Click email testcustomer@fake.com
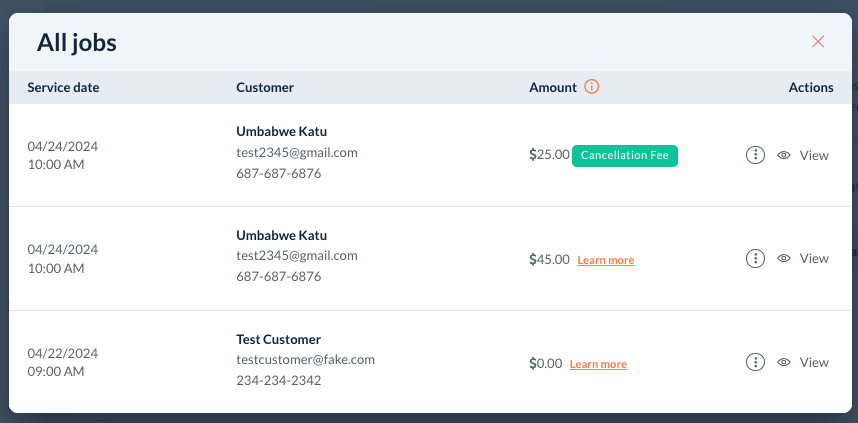858x423 pixels. coord(305,360)
